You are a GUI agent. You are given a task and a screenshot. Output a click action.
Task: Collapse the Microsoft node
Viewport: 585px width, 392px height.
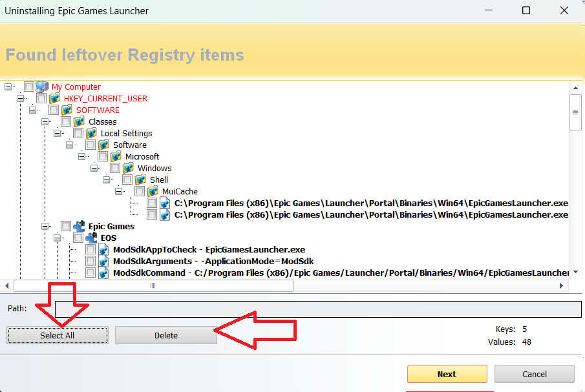pos(81,156)
